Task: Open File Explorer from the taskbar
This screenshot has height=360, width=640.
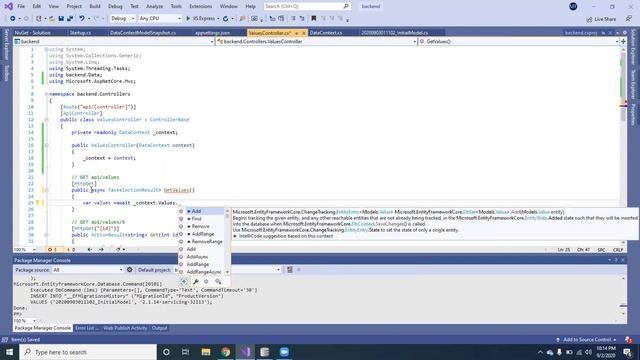Action: click(206, 352)
